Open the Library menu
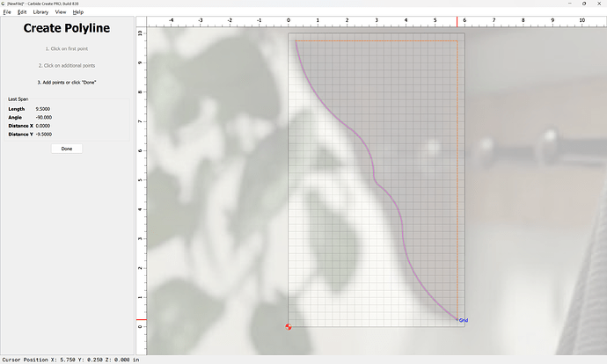607x364 pixels. coord(40,12)
